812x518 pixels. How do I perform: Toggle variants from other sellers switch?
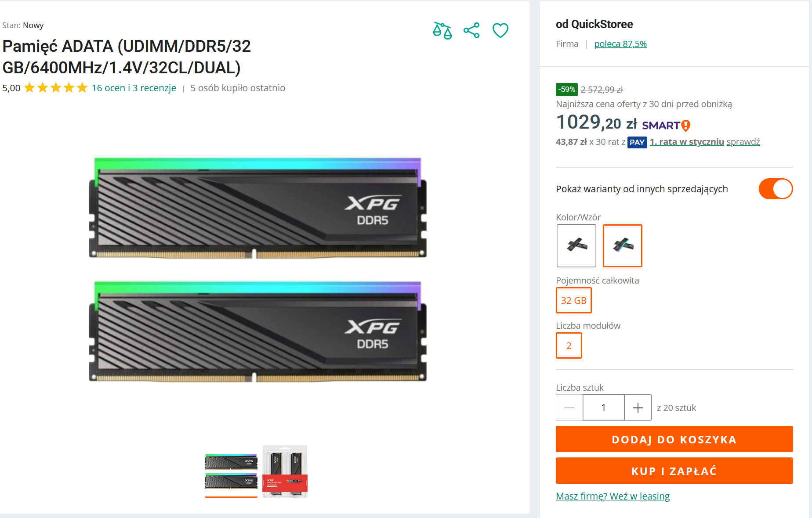pyautogui.click(x=776, y=189)
